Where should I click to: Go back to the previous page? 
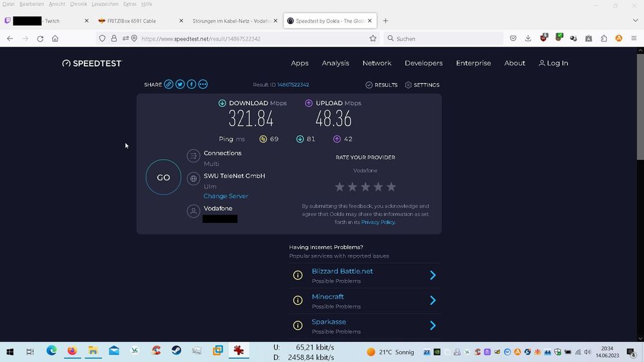[x=10, y=39]
